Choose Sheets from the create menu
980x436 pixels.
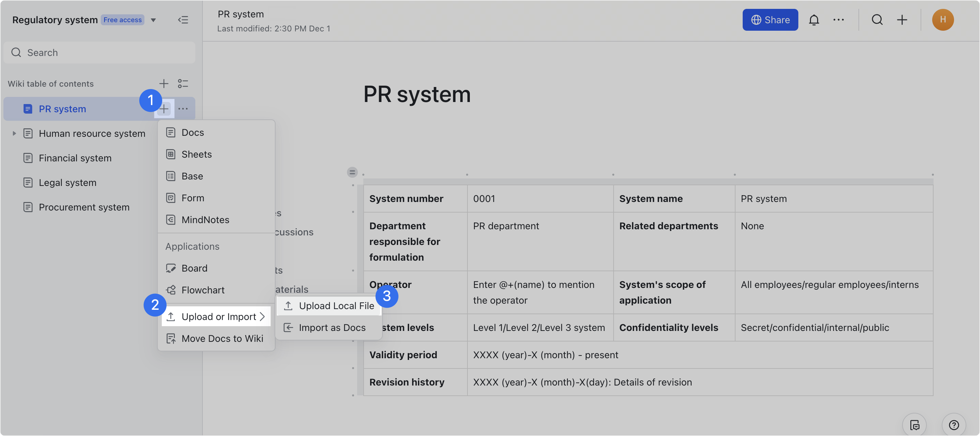[196, 154]
